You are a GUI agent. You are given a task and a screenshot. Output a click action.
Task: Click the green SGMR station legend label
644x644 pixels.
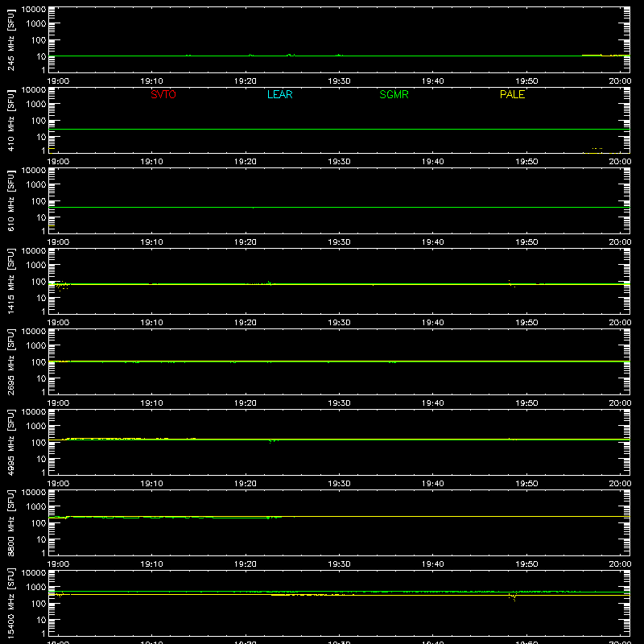(x=394, y=94)
